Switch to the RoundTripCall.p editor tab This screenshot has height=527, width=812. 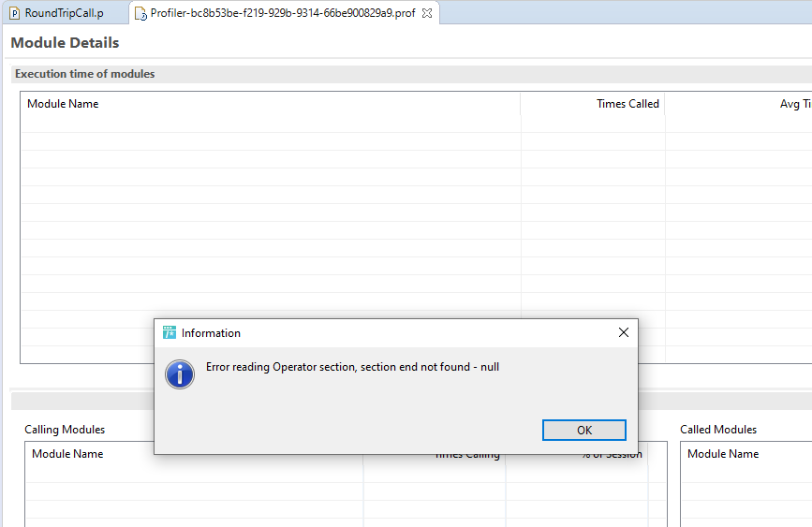pyautogui.click(x=65, y=13)
